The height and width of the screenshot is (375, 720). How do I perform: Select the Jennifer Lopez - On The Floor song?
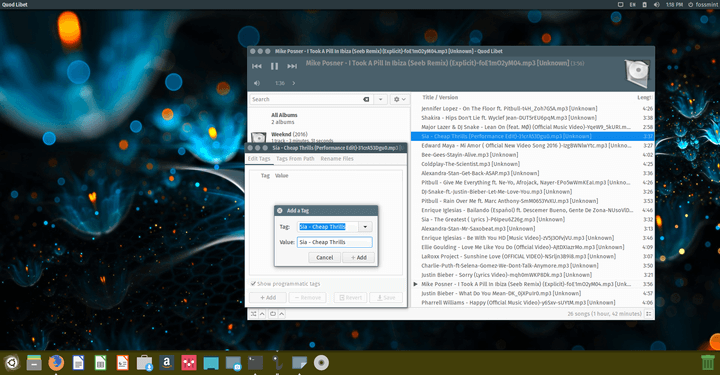532,109
